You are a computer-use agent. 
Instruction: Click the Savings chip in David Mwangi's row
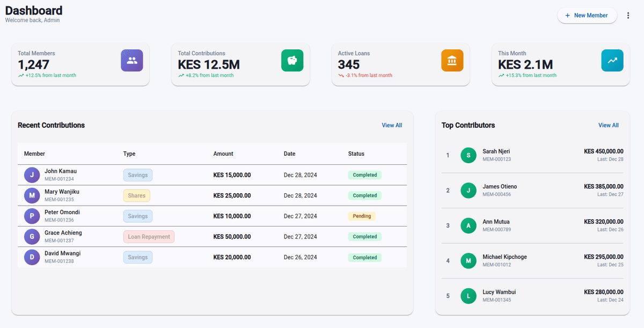coord(138,257)
